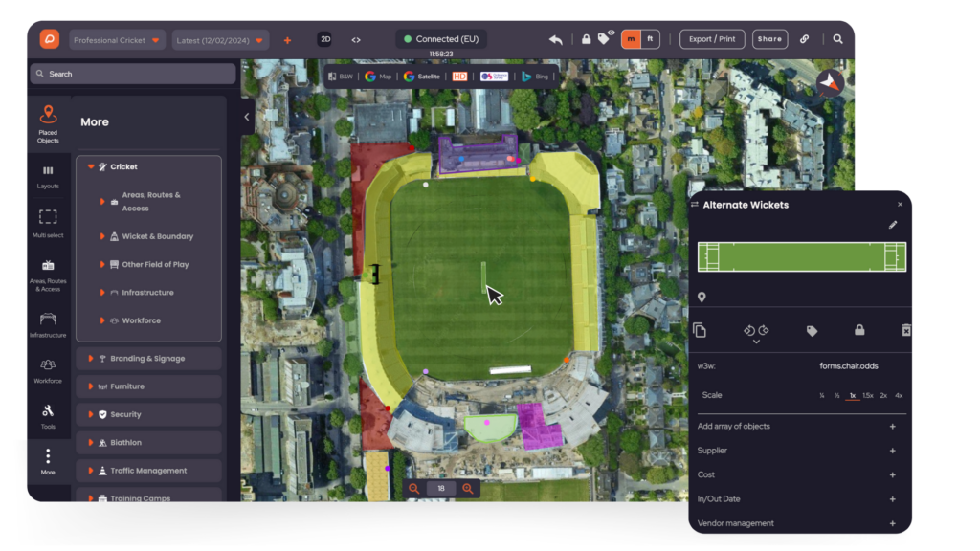Click the zoom level 18 indicator
The image size is (980, 551).
(441, 489)
